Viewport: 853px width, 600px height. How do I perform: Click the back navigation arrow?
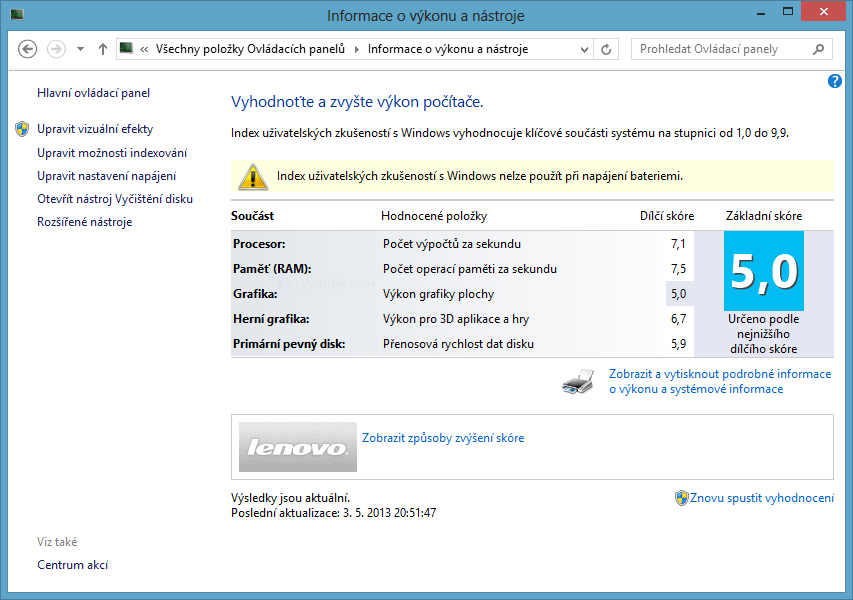[x=28, y=49]
